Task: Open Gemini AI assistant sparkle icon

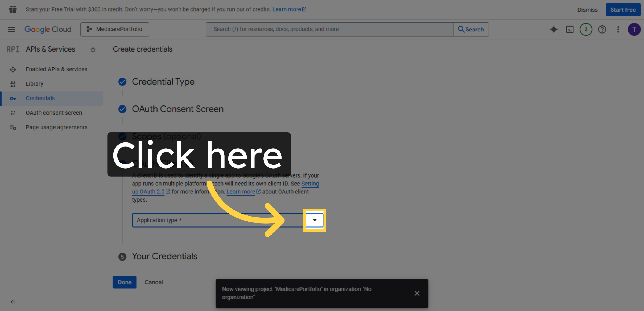Action: [554, 29]
